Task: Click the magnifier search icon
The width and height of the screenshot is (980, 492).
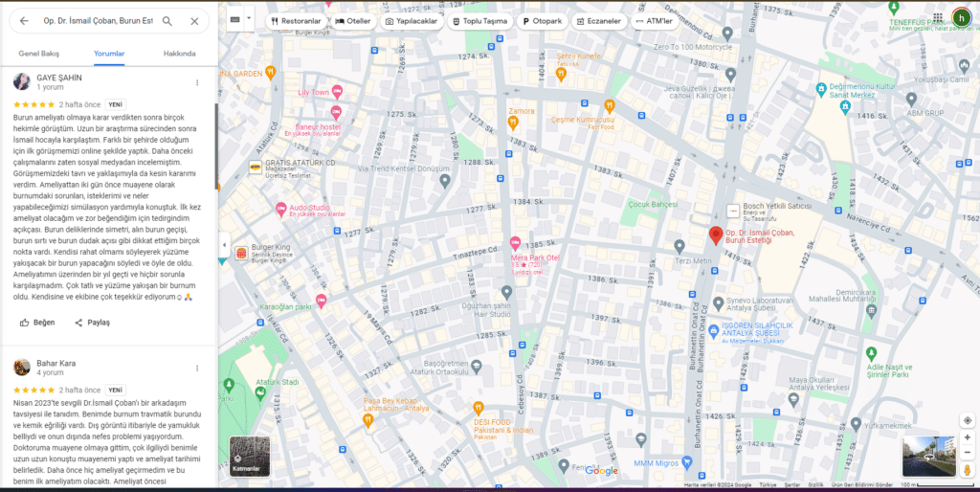Action: (167, 21)
